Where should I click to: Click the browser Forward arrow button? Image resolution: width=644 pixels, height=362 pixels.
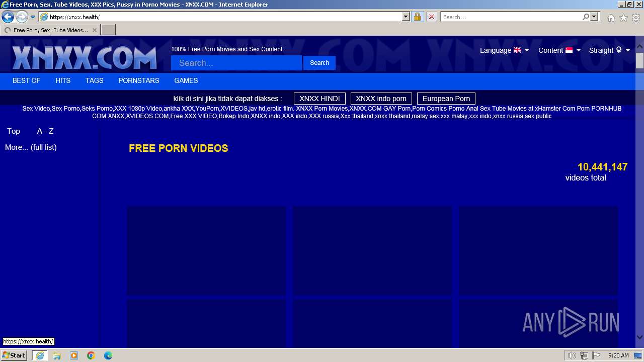22,17
